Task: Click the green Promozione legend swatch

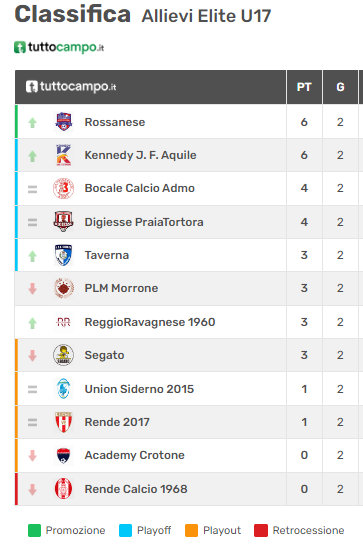Action: [34, 530]
